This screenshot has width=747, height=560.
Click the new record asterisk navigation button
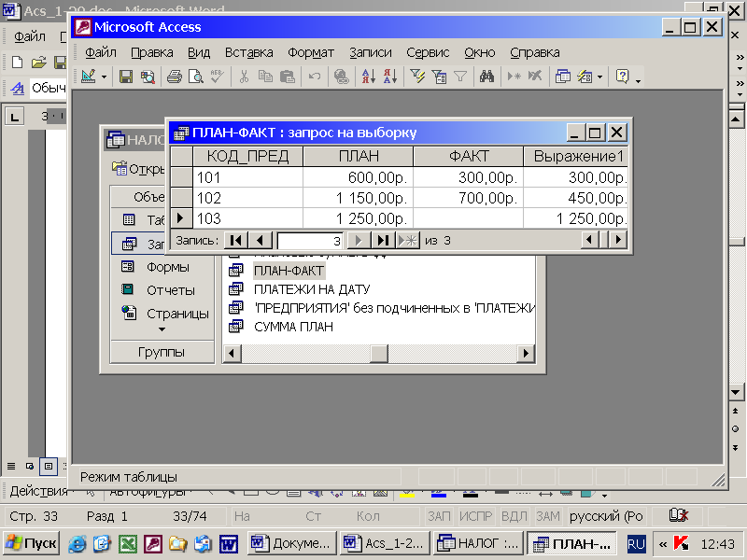tap(407, 241)
